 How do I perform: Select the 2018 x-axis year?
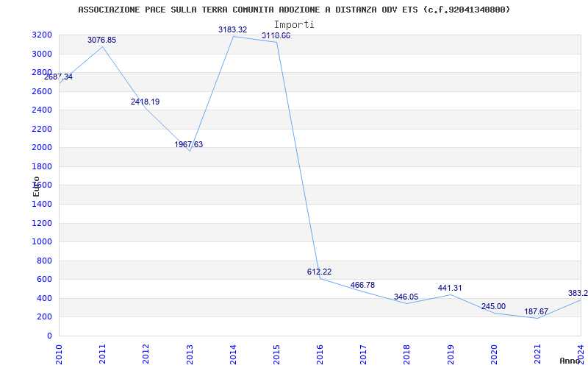407,354
